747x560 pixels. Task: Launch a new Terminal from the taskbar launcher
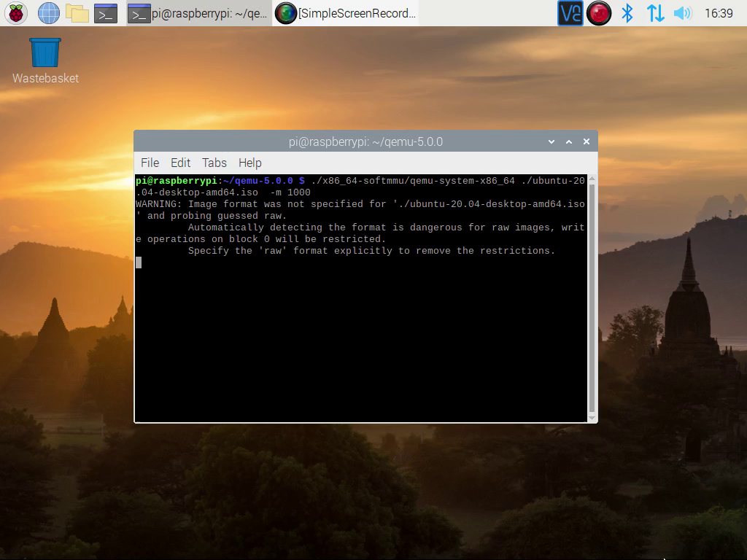[106, 13]
